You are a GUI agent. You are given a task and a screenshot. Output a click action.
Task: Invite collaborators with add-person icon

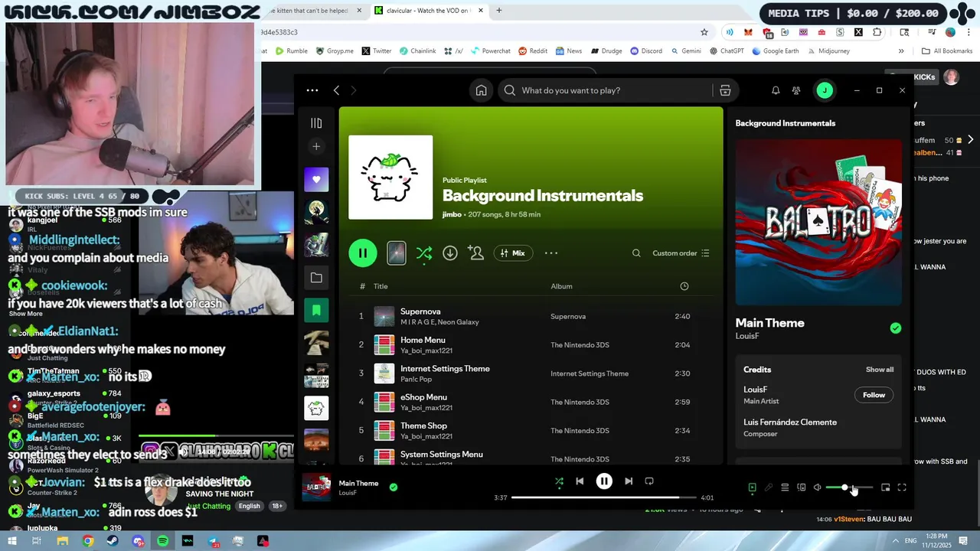point(476,253)
